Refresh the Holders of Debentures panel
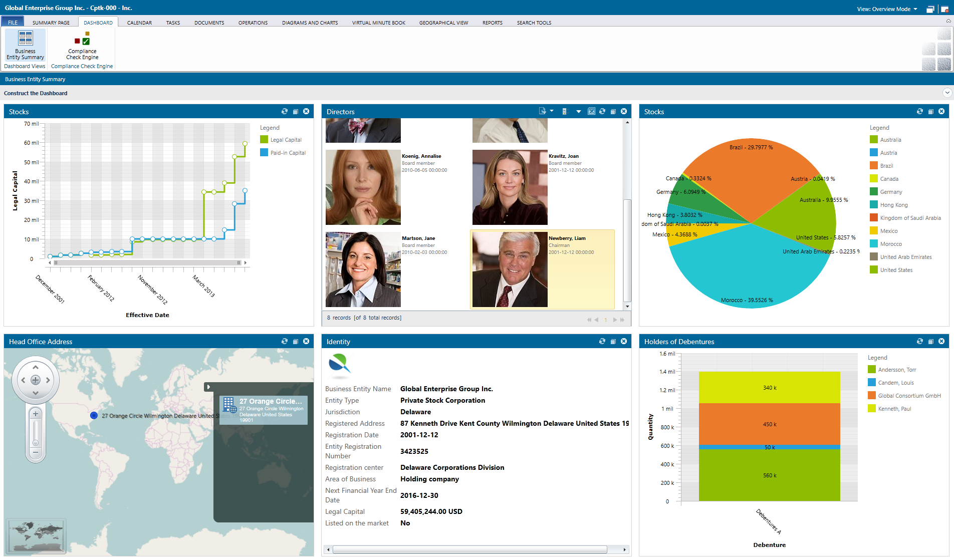954x560 pixels. [920, 341]
